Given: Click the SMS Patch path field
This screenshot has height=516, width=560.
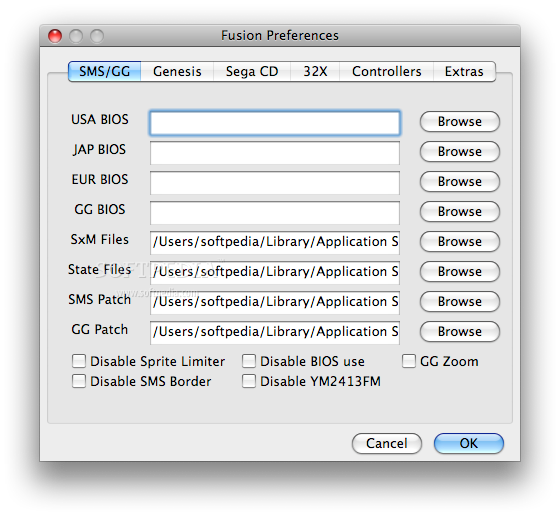Looking at the screenshot, I should pyautogui.click(x=275, y=303).
